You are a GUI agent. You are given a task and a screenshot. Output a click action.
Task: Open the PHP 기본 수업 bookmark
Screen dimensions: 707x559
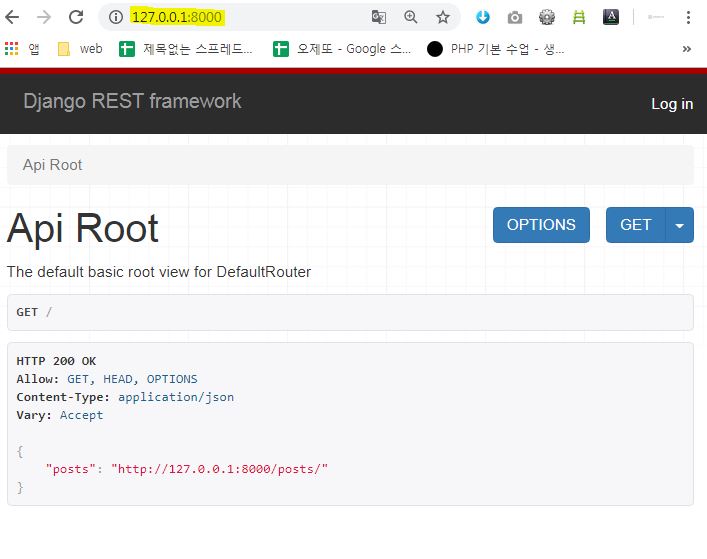[496, 48]
